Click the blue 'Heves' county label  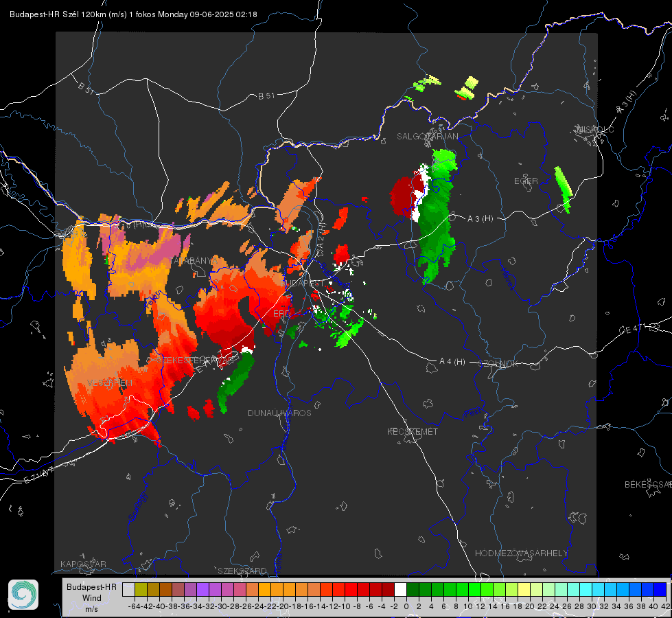click(508, 279)
